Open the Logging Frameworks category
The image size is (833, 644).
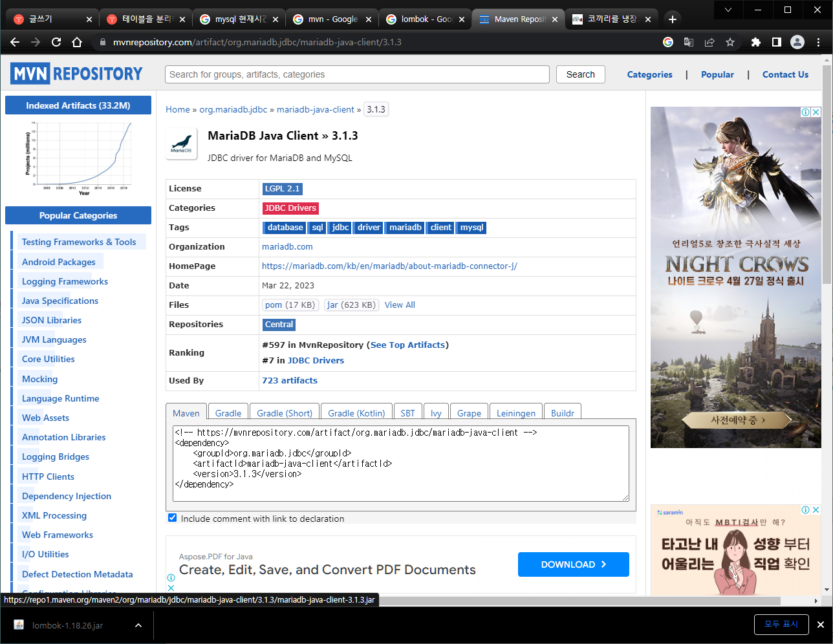point(65,281)
